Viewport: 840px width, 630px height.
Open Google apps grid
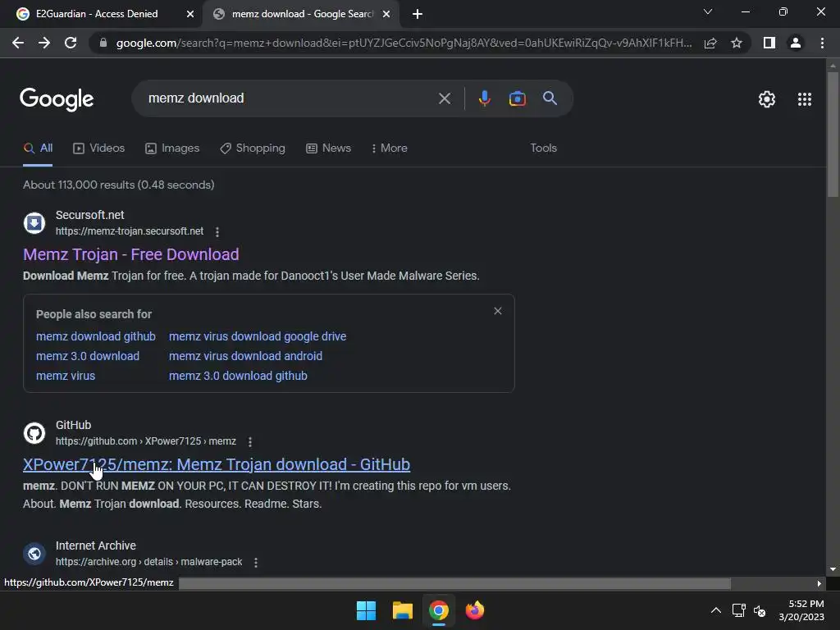click(805, 99)
